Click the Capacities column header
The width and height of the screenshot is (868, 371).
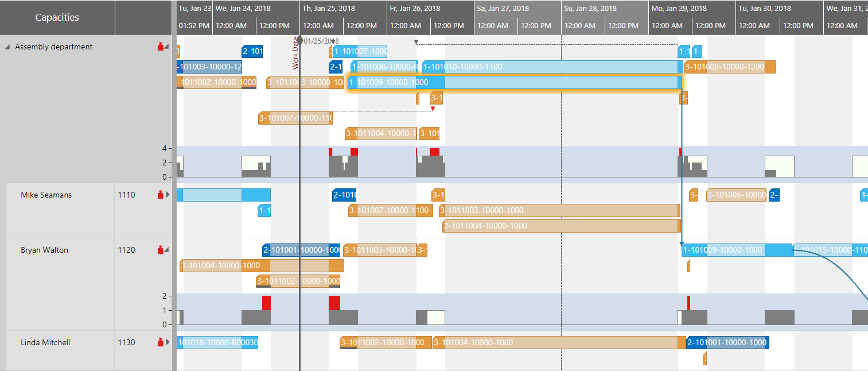pos(57,17)
